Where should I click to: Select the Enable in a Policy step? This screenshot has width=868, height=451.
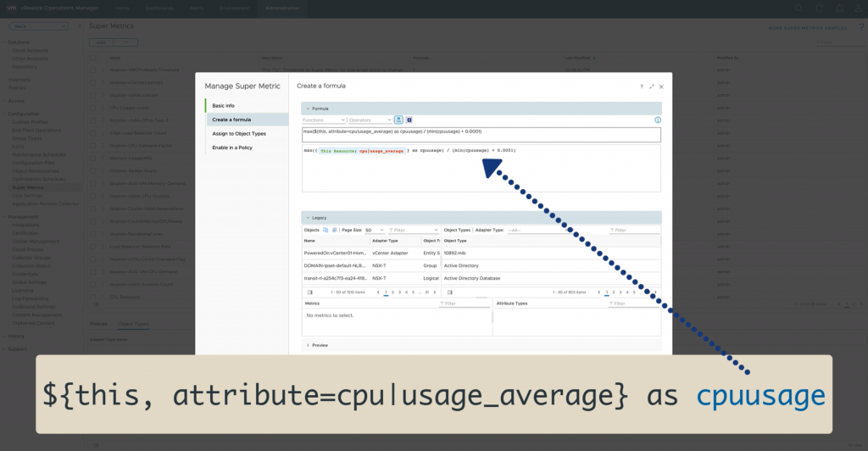click(x=232, y=148)
